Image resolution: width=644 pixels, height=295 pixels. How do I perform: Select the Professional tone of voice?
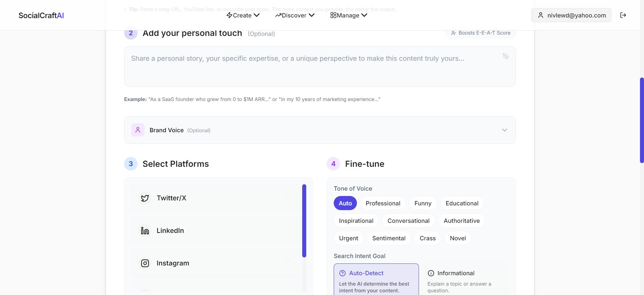coord(383,203)
